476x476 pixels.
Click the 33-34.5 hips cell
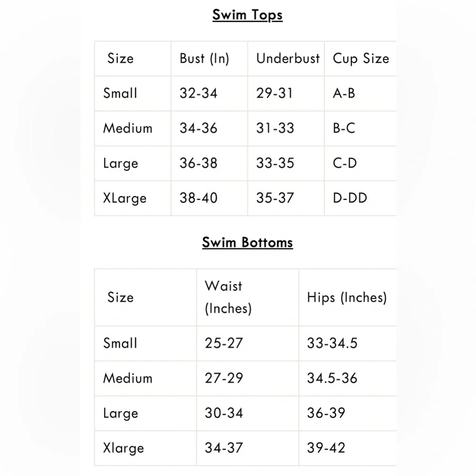pos(332,343)
